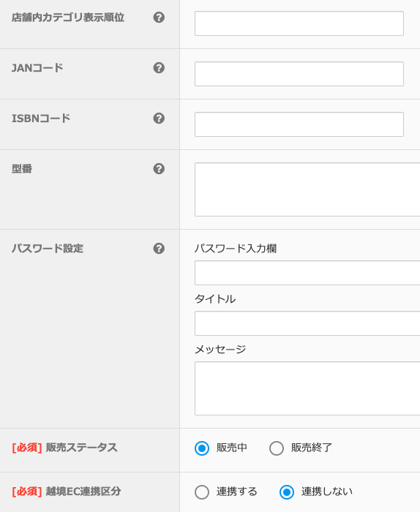Image resolution: width=420 pixels, height=512 pixels.
Task: Choose 連携する for 越境EC連携区分
Action: point(202,492)
